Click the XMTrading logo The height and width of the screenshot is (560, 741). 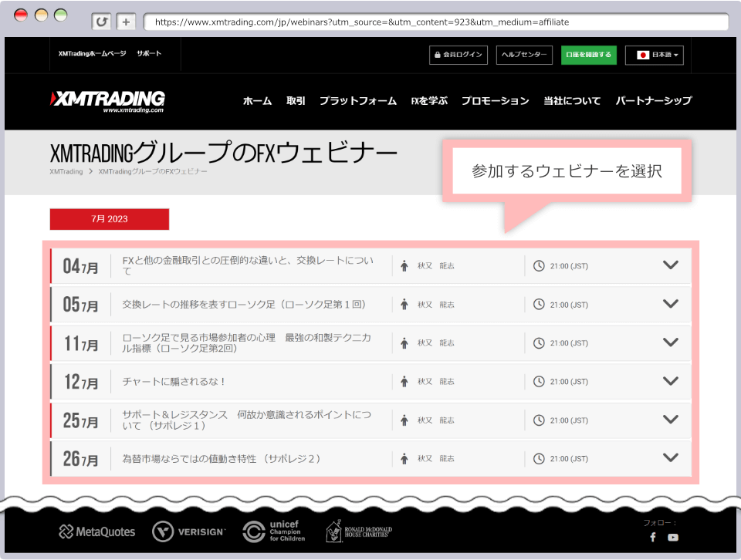107,101
